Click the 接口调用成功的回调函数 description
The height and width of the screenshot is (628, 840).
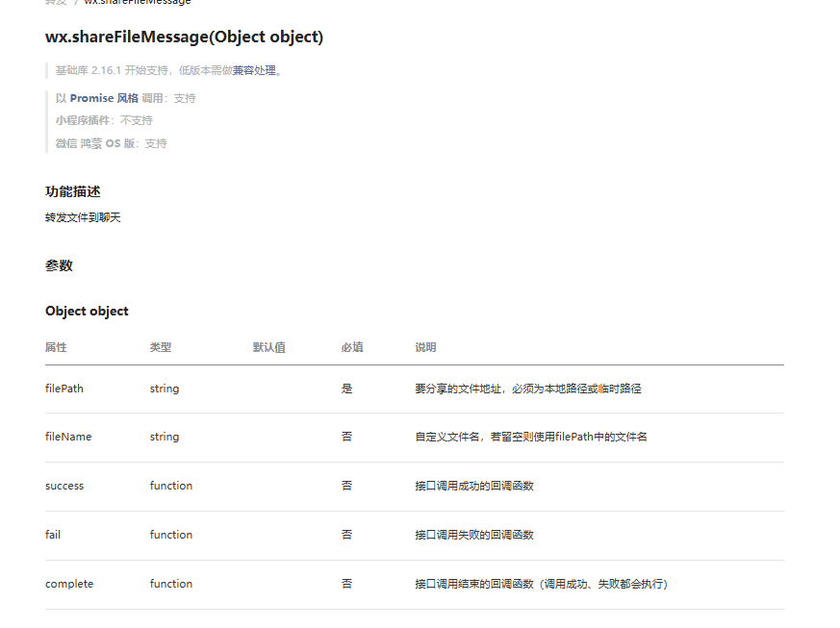pos(474,486)
